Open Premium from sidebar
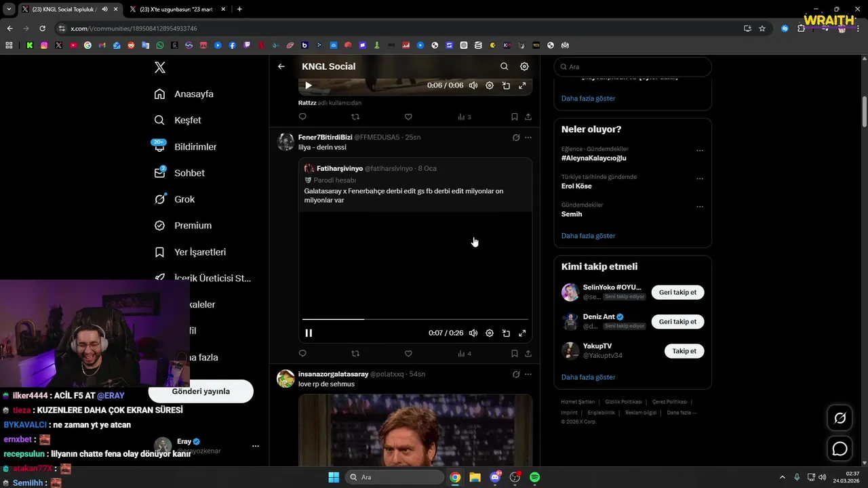 (183, 226)
